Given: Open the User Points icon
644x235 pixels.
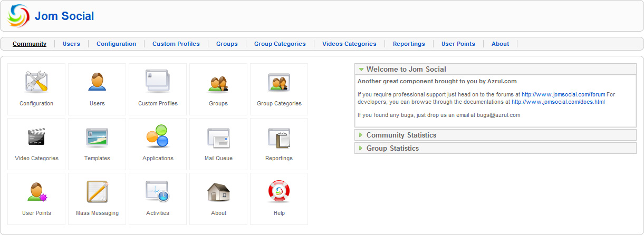Looking at the screenshot, I should click(x=37, y=192).
